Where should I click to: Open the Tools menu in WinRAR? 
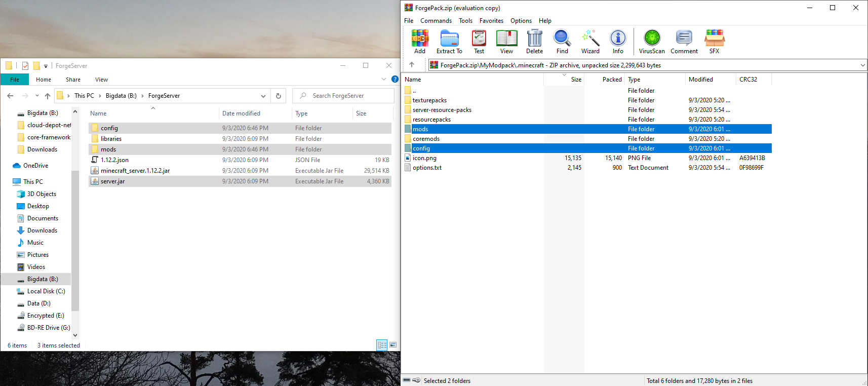[x=465, y=21]
